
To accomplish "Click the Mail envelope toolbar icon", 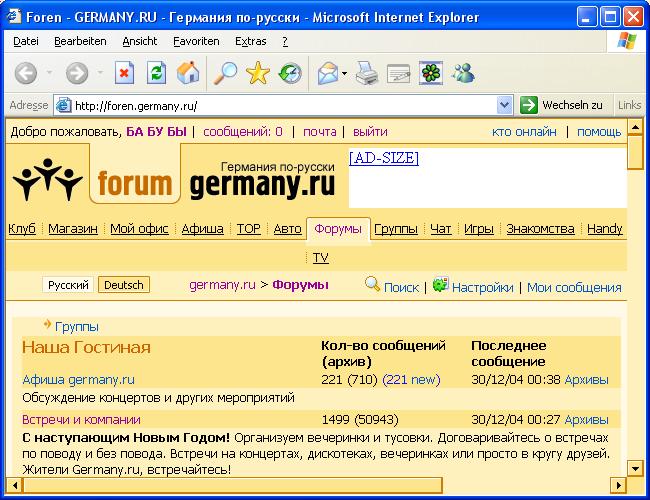I will tap(328, 73).
